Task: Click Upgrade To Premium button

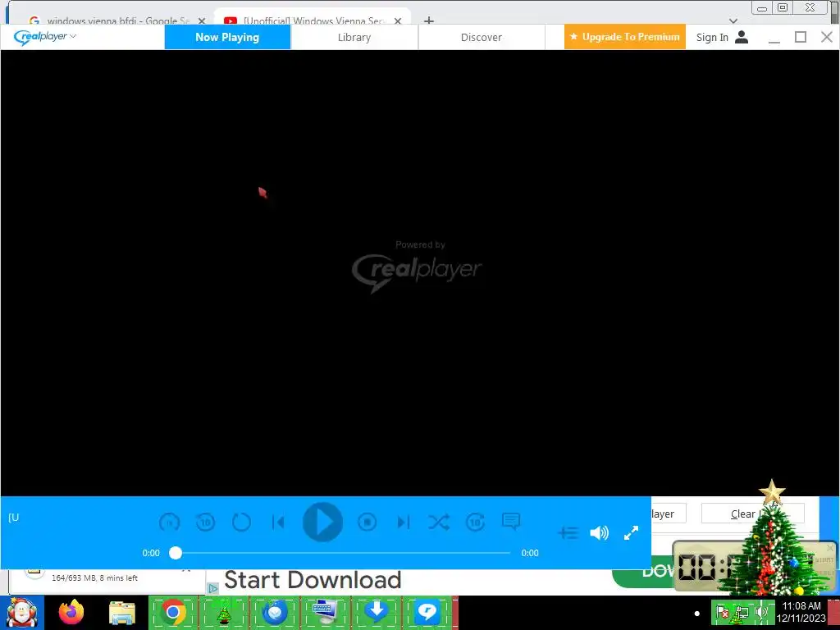Action: (624, 37)
